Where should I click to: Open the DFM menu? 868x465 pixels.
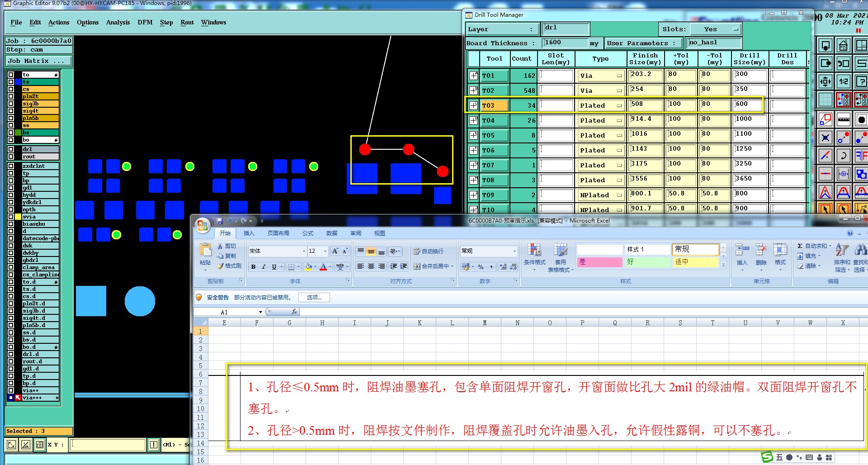coord(145,22)
